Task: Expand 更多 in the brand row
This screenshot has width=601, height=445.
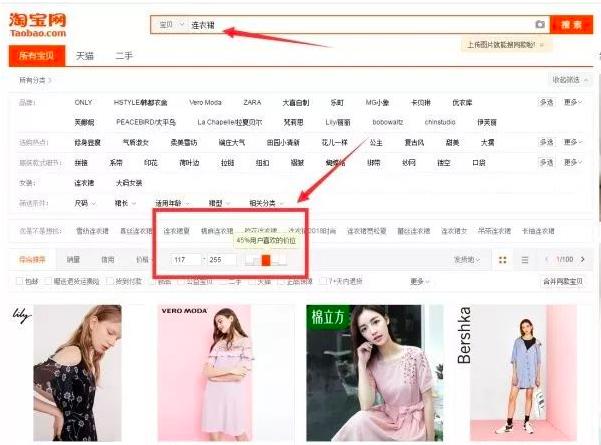Action: pos(573,102)
